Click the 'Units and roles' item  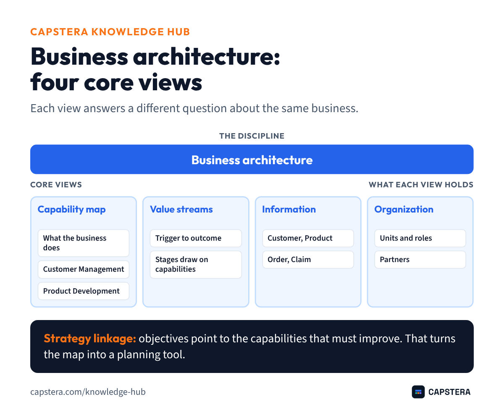pyautogui.click(x=420, y=238)
